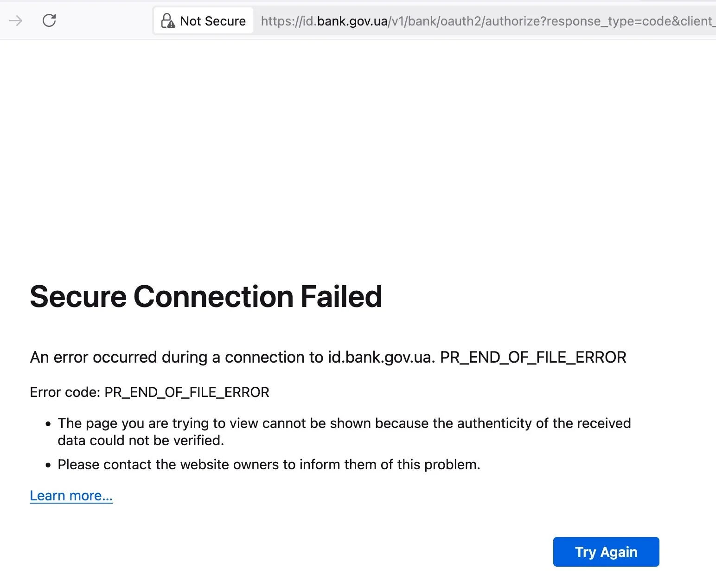Click id.bank.gov.ua in the error description
The height and width of the screenshot is (588, 716).
tap(380, 358)
